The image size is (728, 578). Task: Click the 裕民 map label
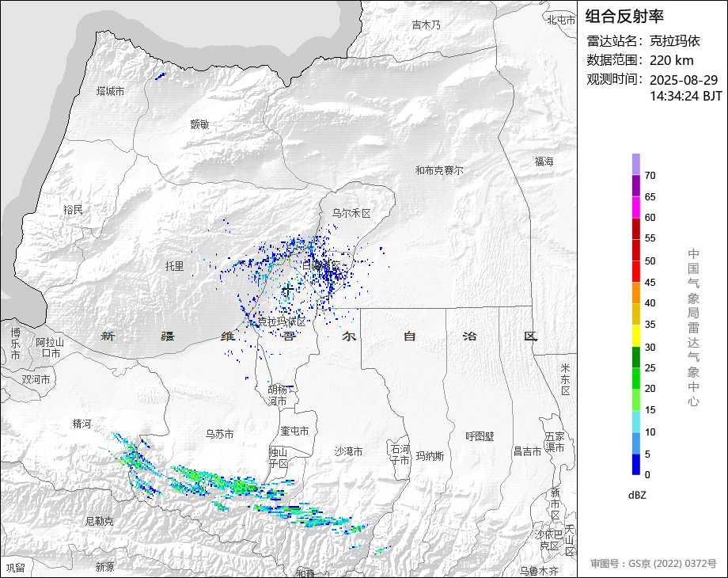74,210
